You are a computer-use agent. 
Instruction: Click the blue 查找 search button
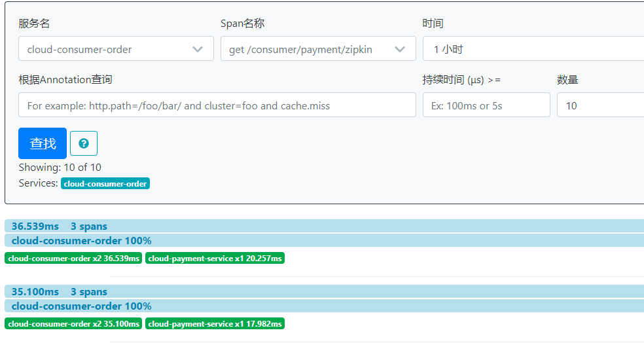pyautogui.click(x=43, y=143)
